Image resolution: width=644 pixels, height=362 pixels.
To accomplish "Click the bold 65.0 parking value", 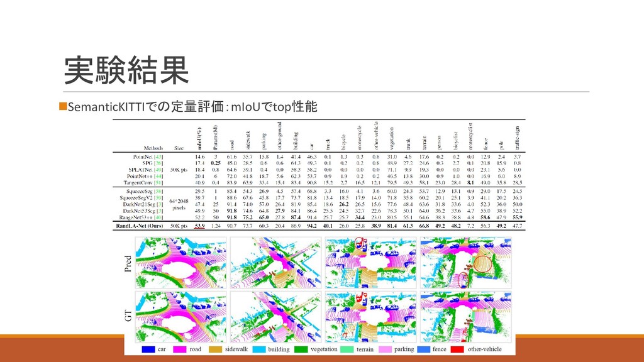I will (x=264, y=217).
